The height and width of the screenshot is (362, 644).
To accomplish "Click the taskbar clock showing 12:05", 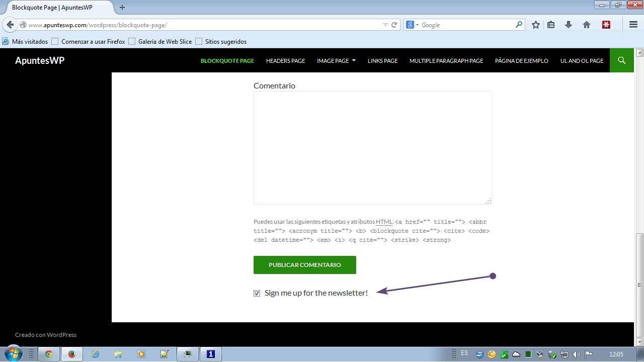I will (616, 354).
